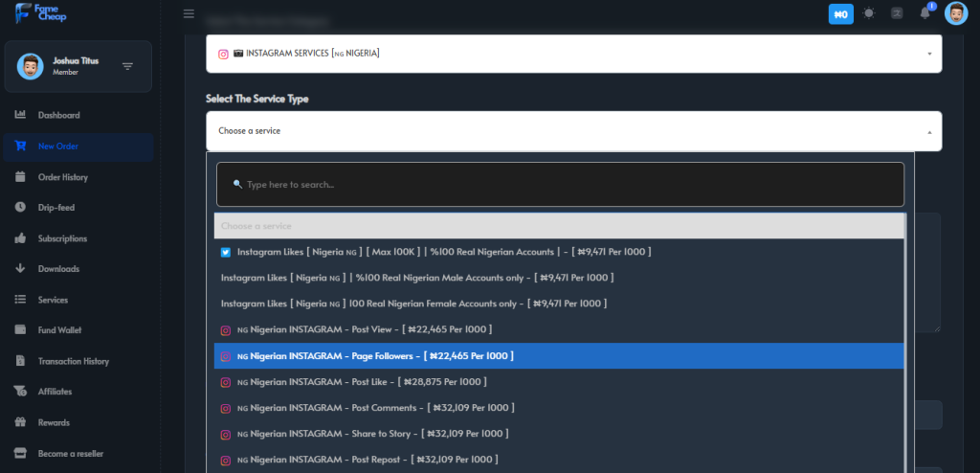Click Instagram icon on Post View row
980x473 pixels.
(x=226, y=330)
